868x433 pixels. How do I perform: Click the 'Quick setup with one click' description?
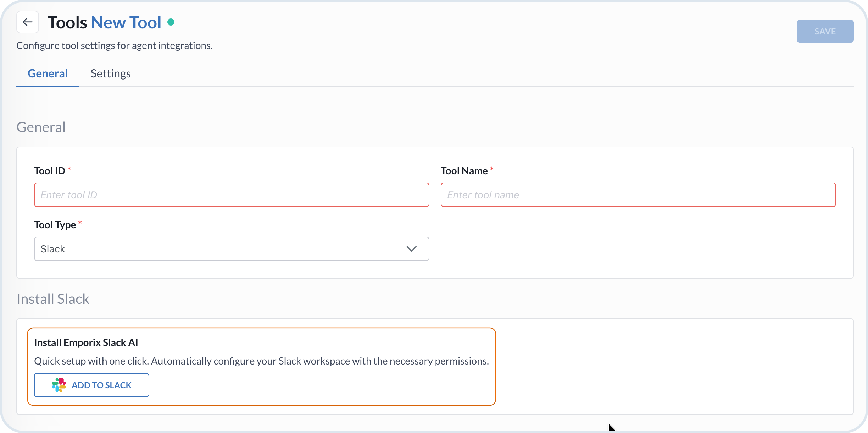(261, 361)
